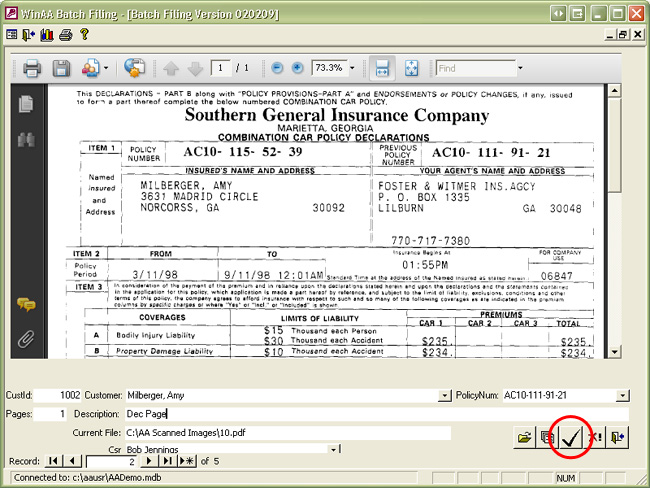Click the WinAA app icon in title bar

[11, 13]
